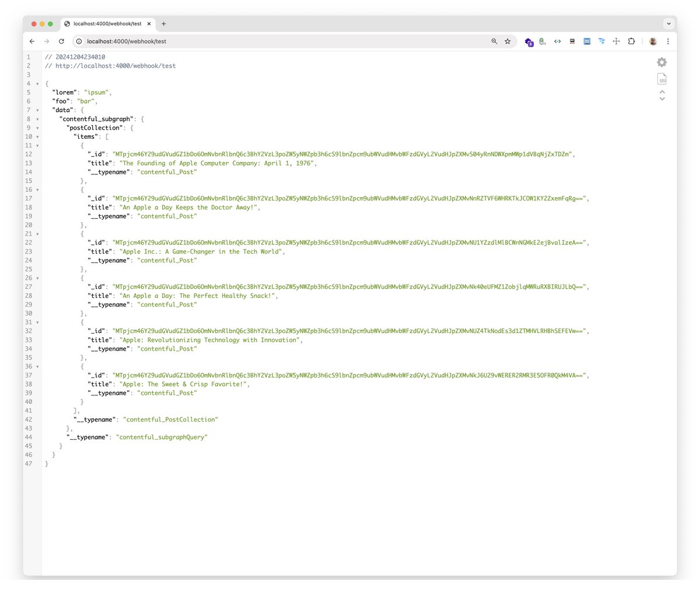This screenshot has height=606, width=700.
Task: Click title "The Founding of Apple Computer Company"
Action: click(218, 163)
